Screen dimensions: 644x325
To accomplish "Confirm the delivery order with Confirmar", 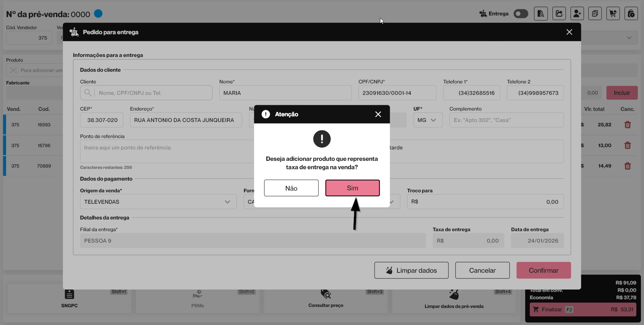I will point(544,270).
